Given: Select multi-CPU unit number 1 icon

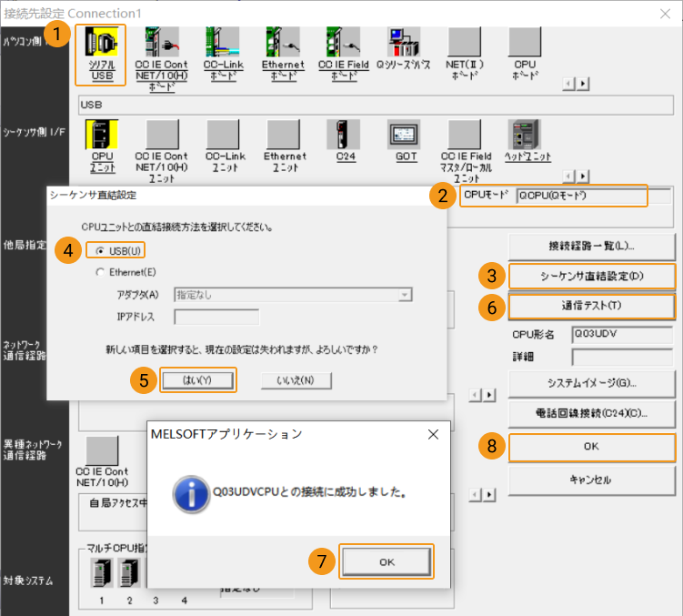Looking at the screenshot, I should click(x=102, y=572).
